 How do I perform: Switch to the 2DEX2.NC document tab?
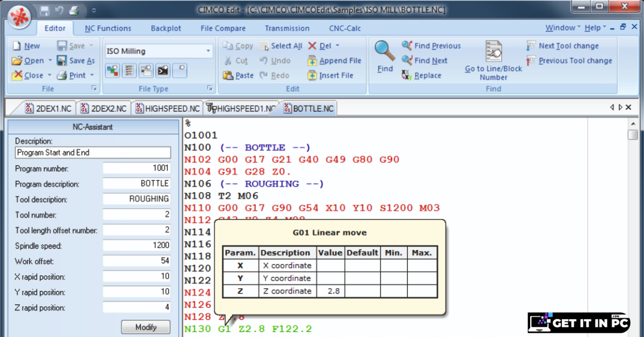coord(103,108)
